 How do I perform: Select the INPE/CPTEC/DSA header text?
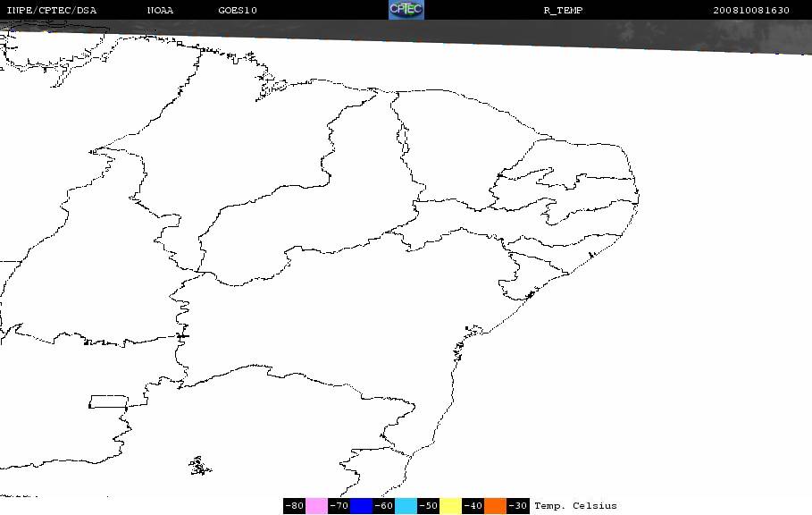(51, 11)
